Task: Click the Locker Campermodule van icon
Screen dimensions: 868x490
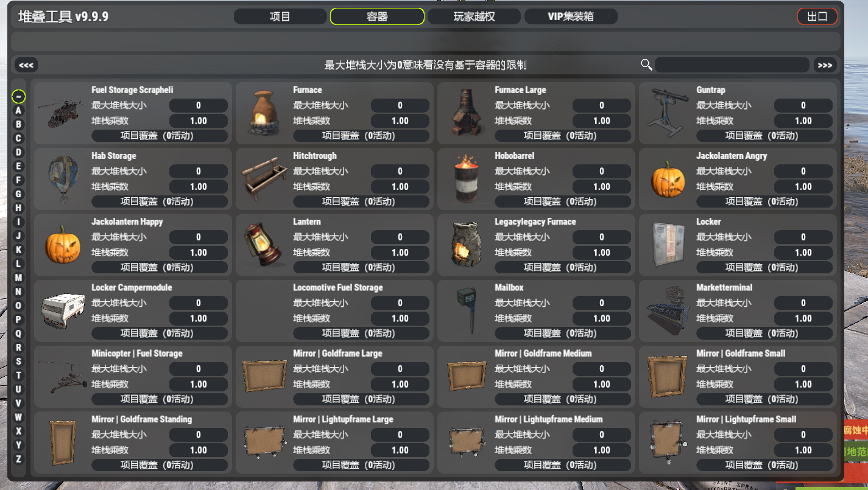Action: (x=63, y=310)
